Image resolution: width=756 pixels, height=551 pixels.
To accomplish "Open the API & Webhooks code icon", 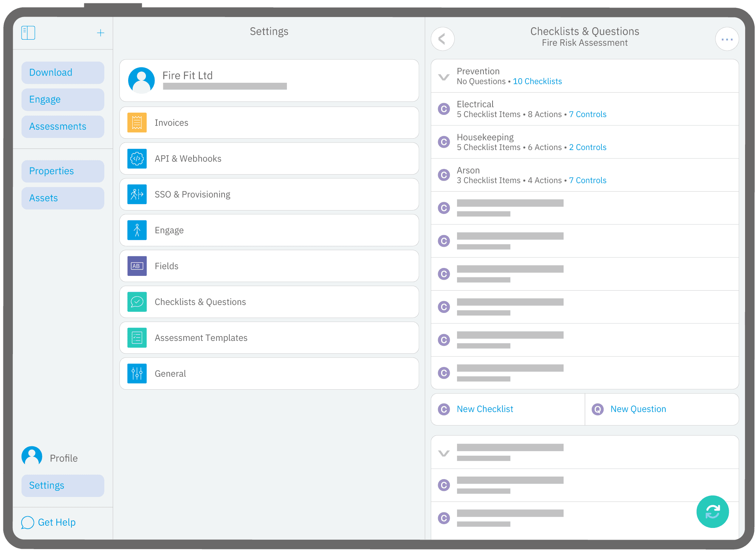I will (137, 158).
